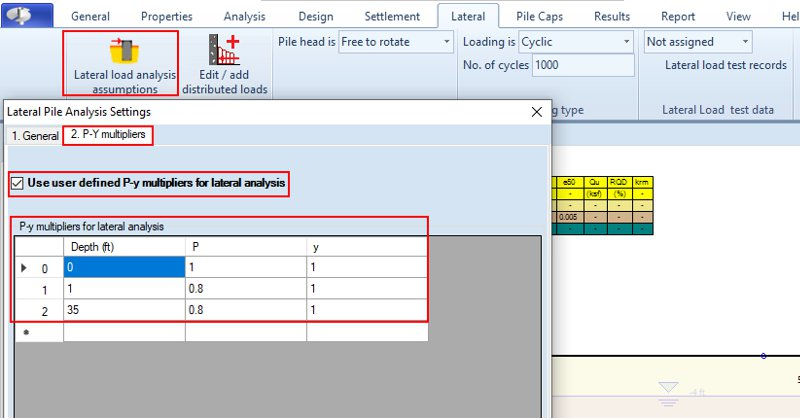Select depth cell with value 0
The height and width of the screenshot is (420, 800).
[124, 267]
